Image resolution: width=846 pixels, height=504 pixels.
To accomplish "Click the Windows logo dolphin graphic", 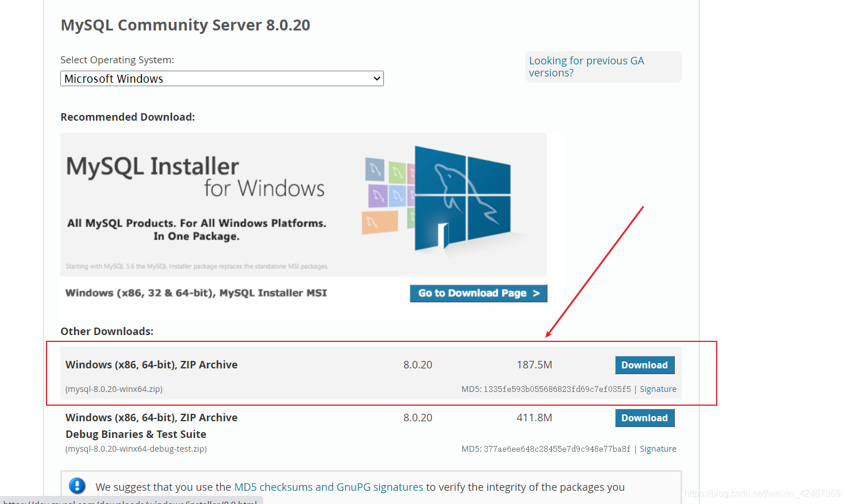I will coord(462,198).
